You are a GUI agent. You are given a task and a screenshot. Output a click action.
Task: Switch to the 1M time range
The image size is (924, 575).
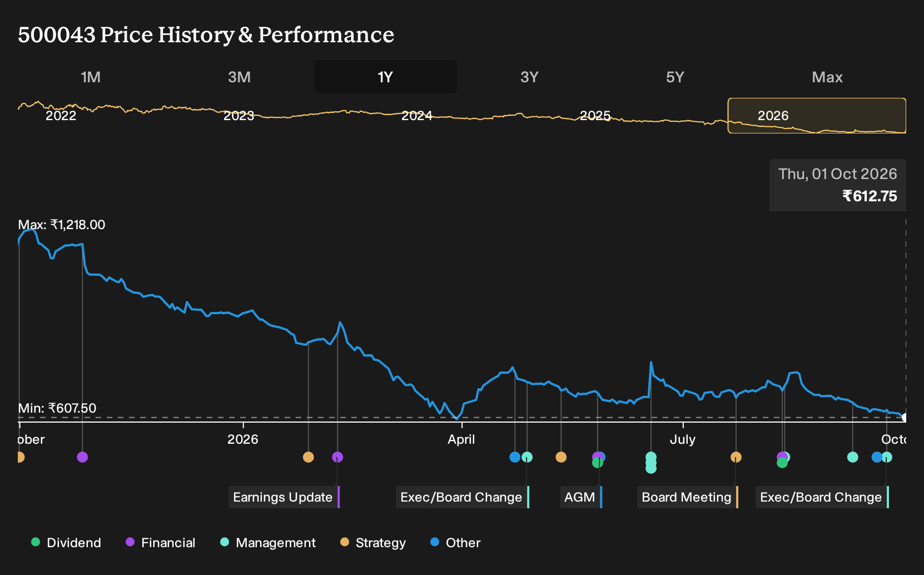(91, 77)
